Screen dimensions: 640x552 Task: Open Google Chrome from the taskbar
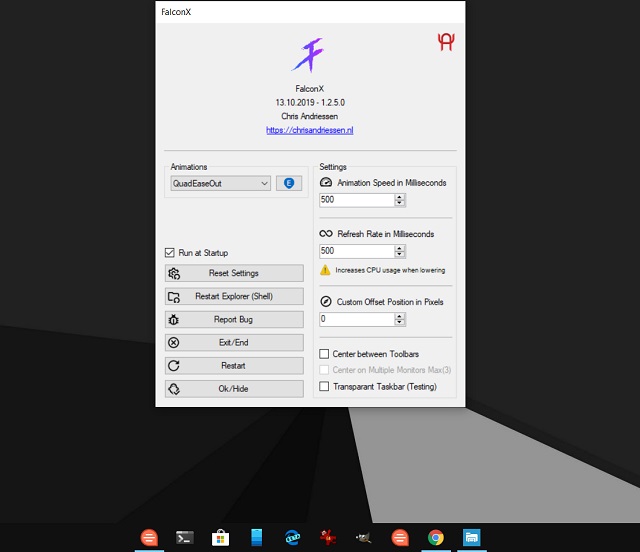(x=436, y=538)
